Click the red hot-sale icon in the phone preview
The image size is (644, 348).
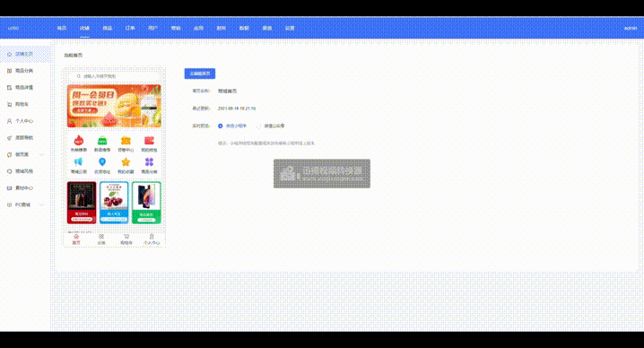pos(78,141)
